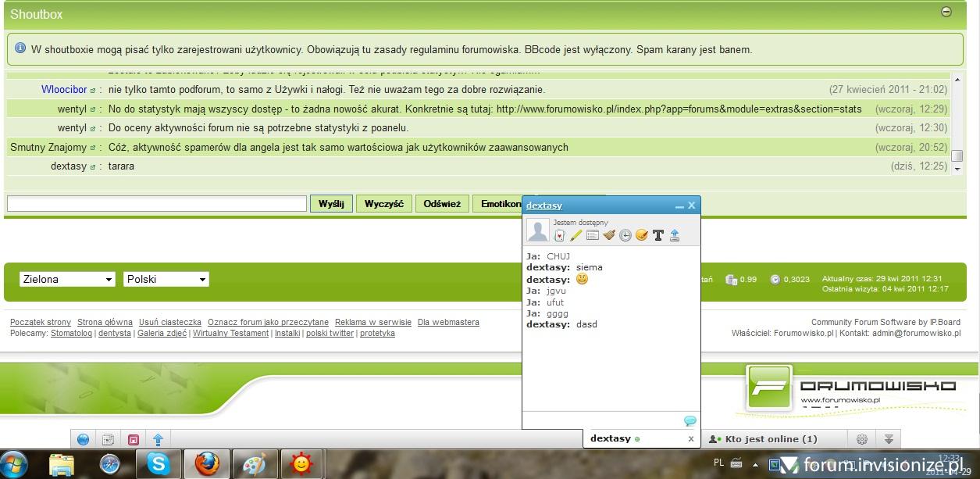This screenshot has height=479, width=980.
Task: Click the pink square icon in chat bar
Action: [x=133, y=440]
